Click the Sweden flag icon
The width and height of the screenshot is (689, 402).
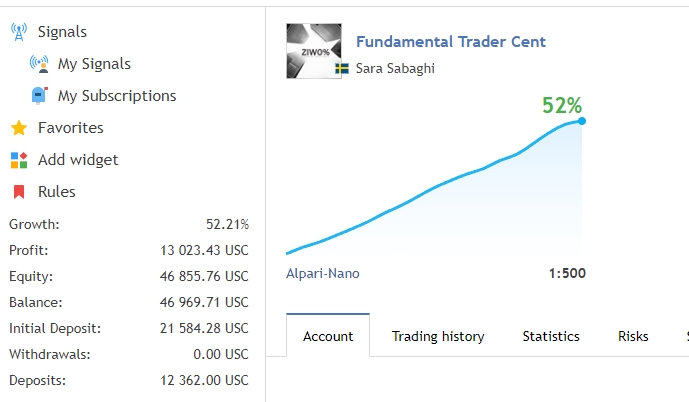tap(342, 69)
